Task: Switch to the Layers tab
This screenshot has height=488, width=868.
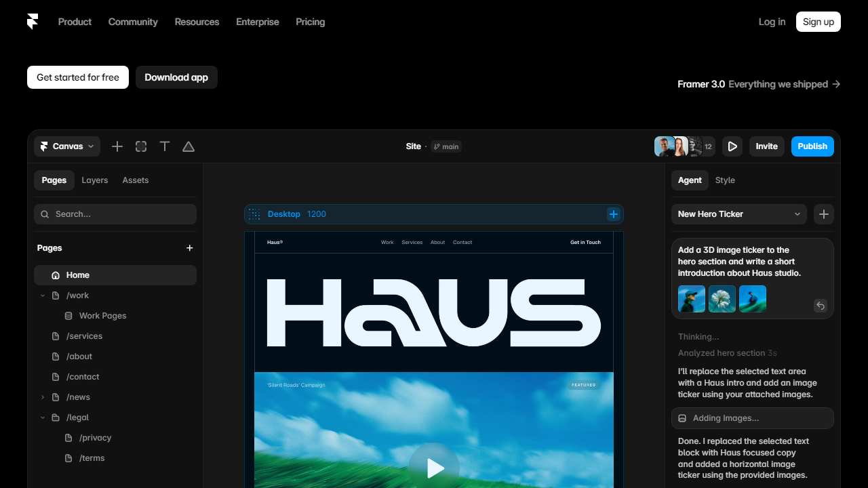Action: click(95, 180)
